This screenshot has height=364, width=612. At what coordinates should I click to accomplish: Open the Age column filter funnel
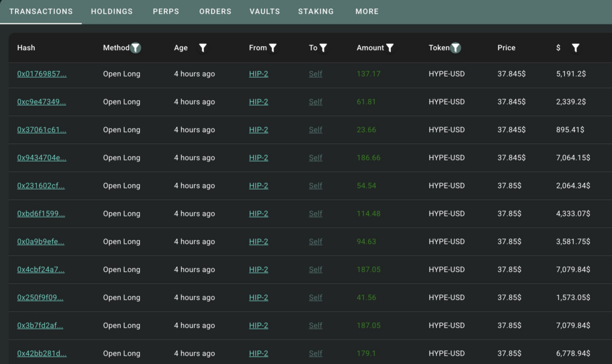coord(203,48)
